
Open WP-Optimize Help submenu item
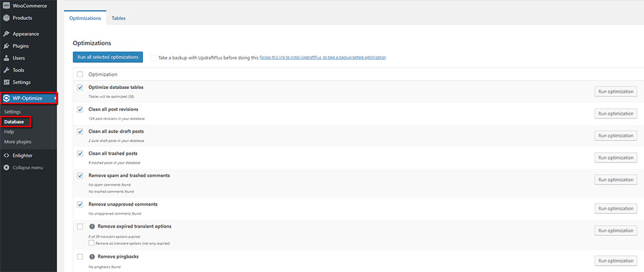[10, 132]
